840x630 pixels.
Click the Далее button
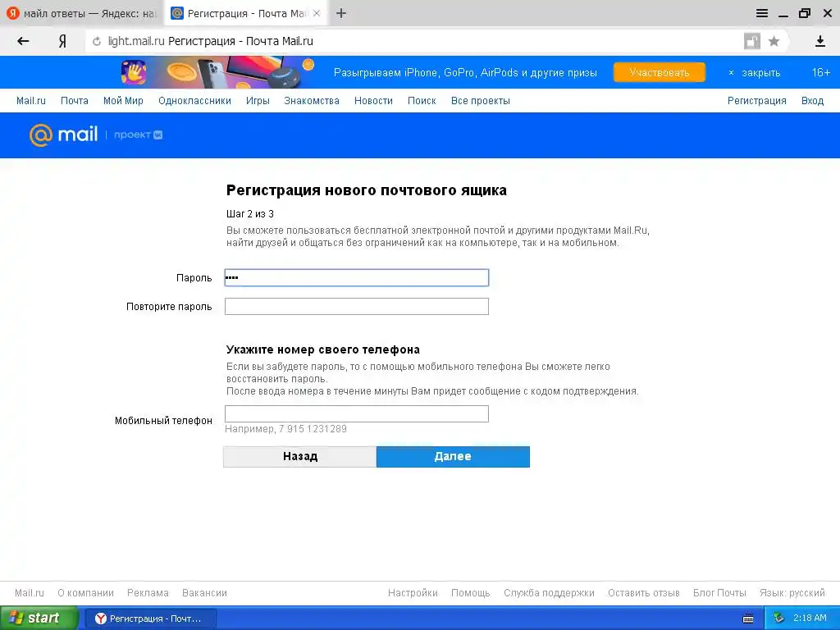pyautogui.click(x=453, y=456)
